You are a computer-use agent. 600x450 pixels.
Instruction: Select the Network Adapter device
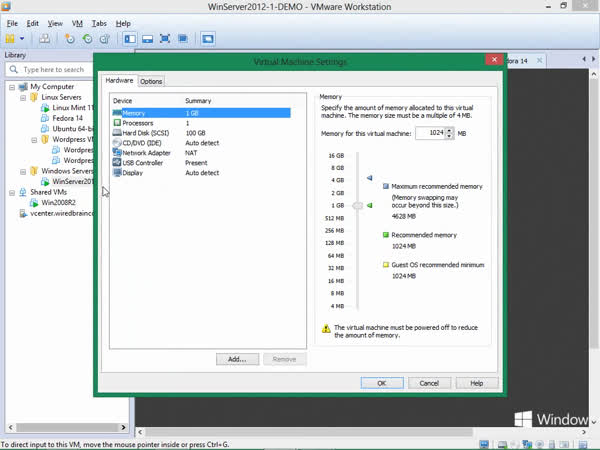[x=201, y=153]
